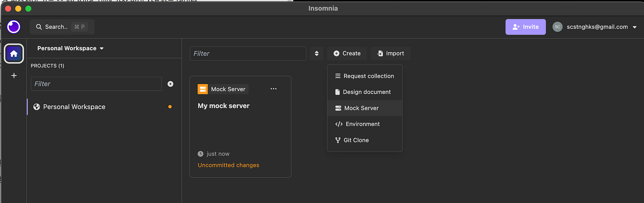Focus the projects Filter field
The height and width of the screenshot is (203, 644).
click(x=96, y=84)
